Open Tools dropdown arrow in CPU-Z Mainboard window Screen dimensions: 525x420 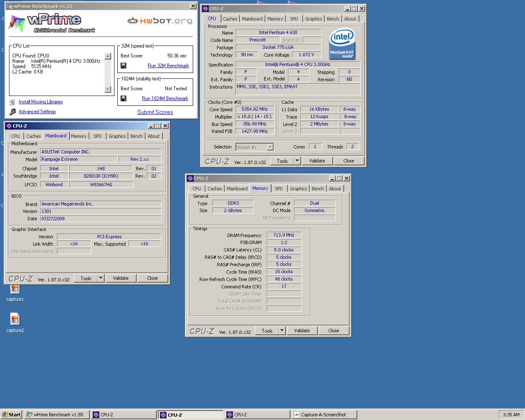(x=100, y=278)
